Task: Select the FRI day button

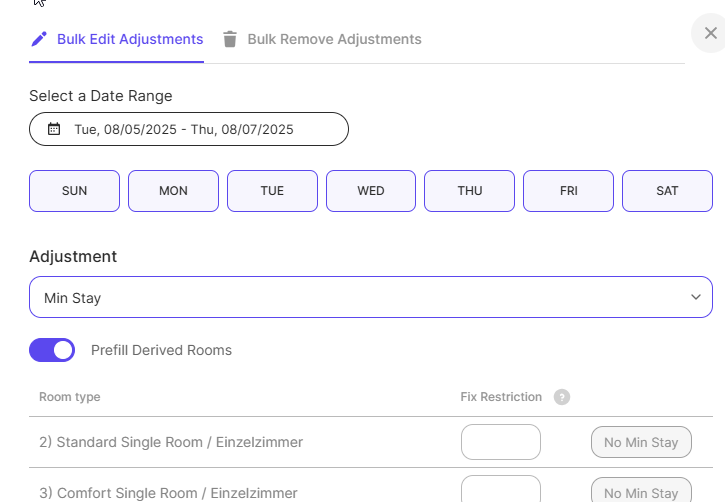Action: pos(569,191)
